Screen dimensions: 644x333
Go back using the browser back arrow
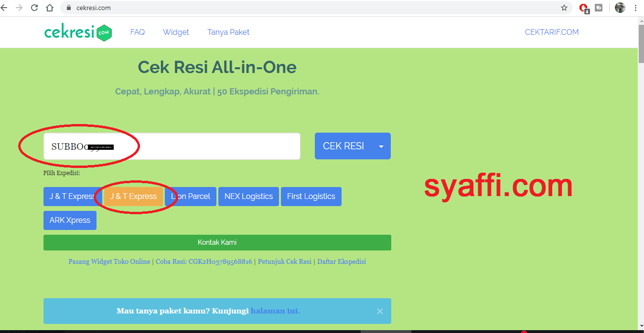tap(4, 8)
